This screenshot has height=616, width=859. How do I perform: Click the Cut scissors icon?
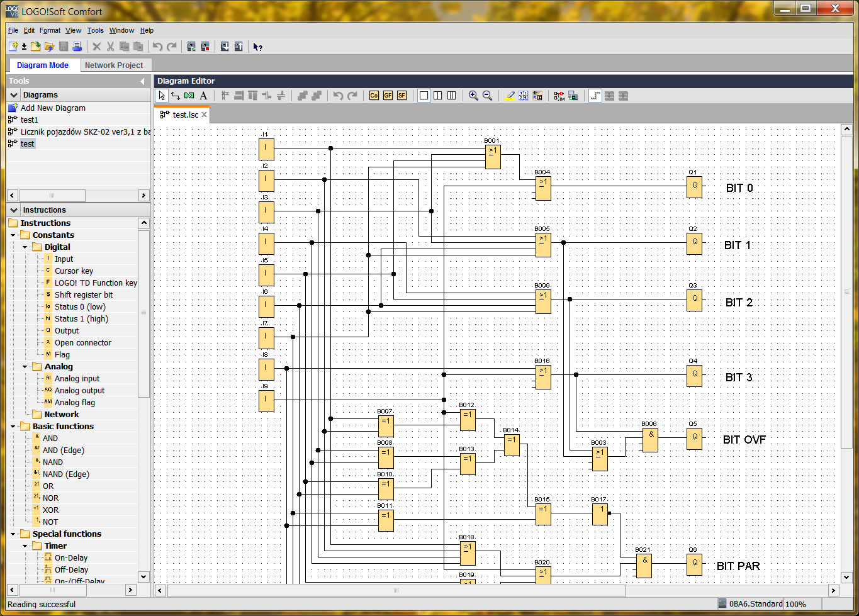110,47
